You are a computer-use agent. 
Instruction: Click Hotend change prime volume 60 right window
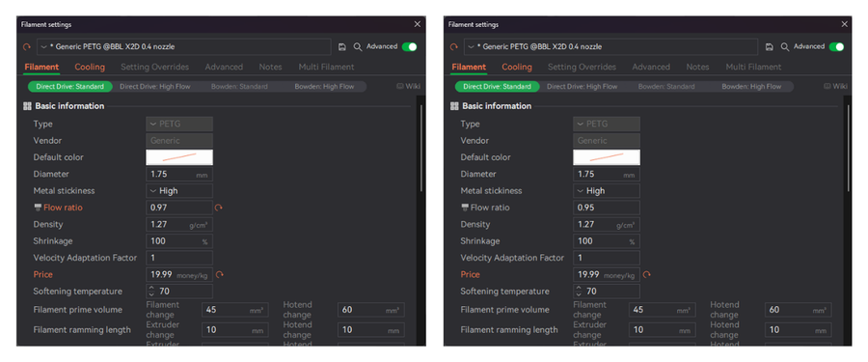click(799, 310)
